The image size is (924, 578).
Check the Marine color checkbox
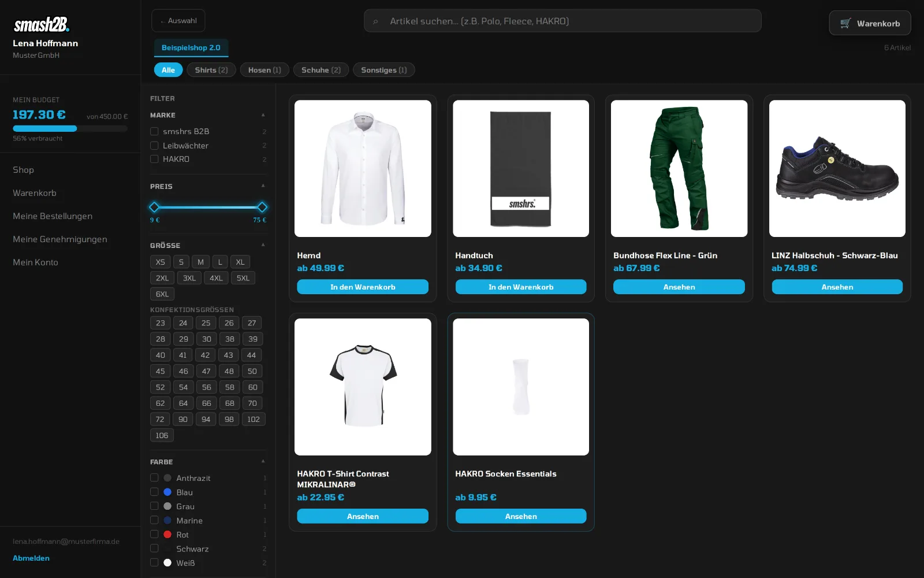pos(154,520)
